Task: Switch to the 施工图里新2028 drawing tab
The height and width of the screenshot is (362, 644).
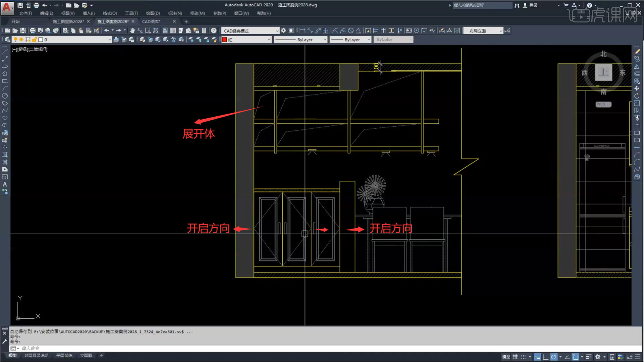Action: pyautogui.click(x=68, y=21)
